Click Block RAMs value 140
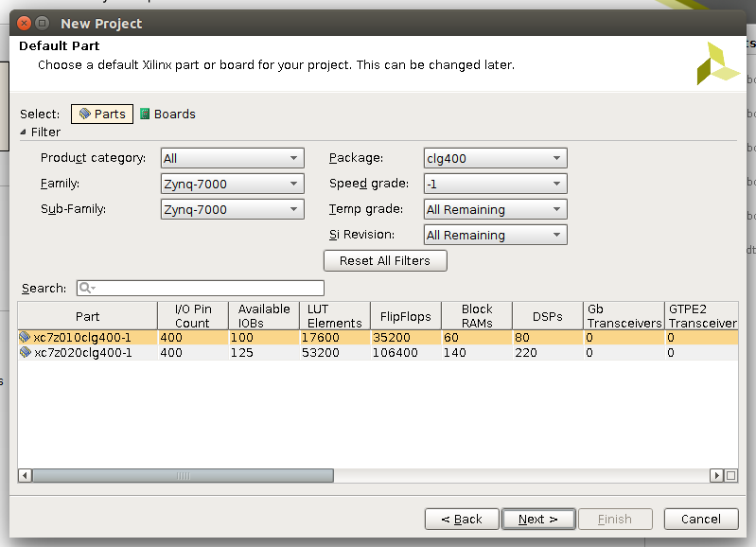The image size is (756, 547). (455, 353)
